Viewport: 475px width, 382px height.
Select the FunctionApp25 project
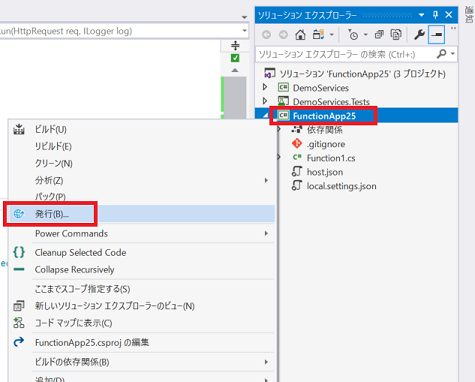pos(324,116)
